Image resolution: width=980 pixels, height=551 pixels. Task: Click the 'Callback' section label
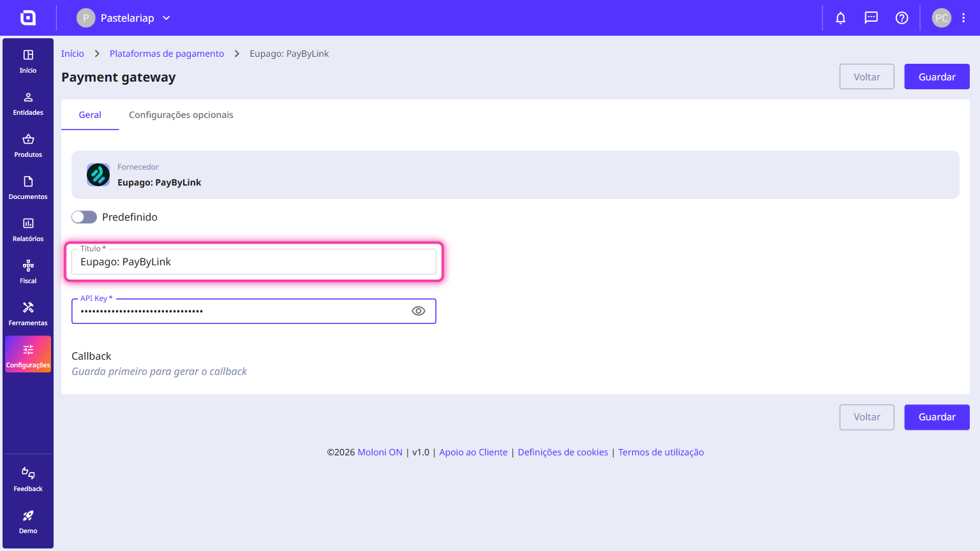click(x=91, y=356)
